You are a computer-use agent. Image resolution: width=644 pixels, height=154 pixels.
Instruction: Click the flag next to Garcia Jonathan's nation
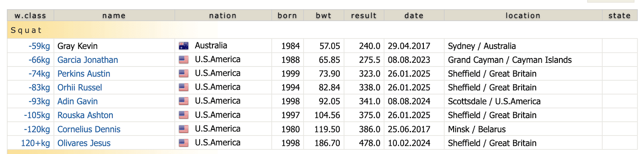(x=184, y=60)
